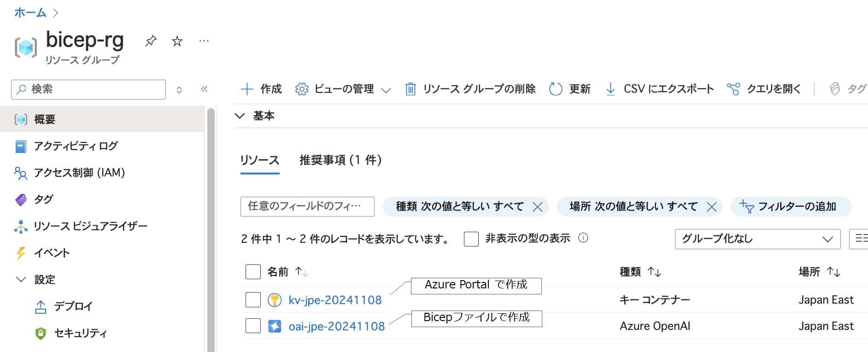
Task: Select the checkbox for kv-jpe-20241108
Action: click(253, 299)
